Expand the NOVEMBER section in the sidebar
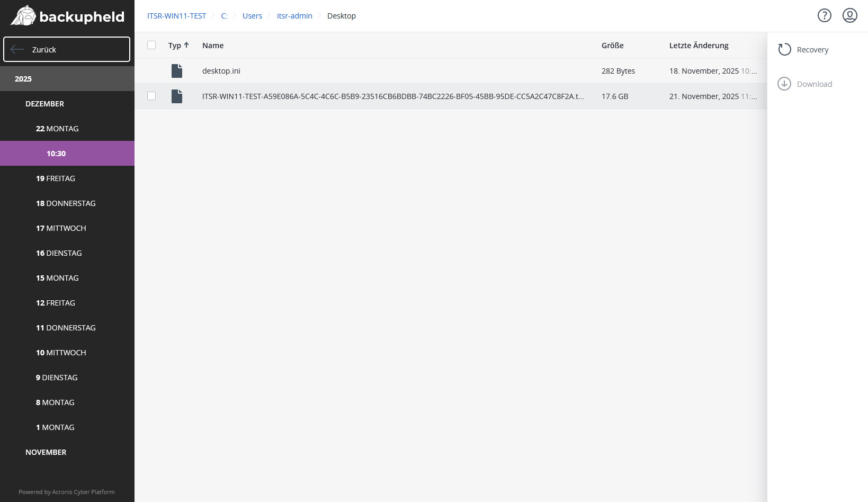 pyautogui.click(x=46, y=452)
